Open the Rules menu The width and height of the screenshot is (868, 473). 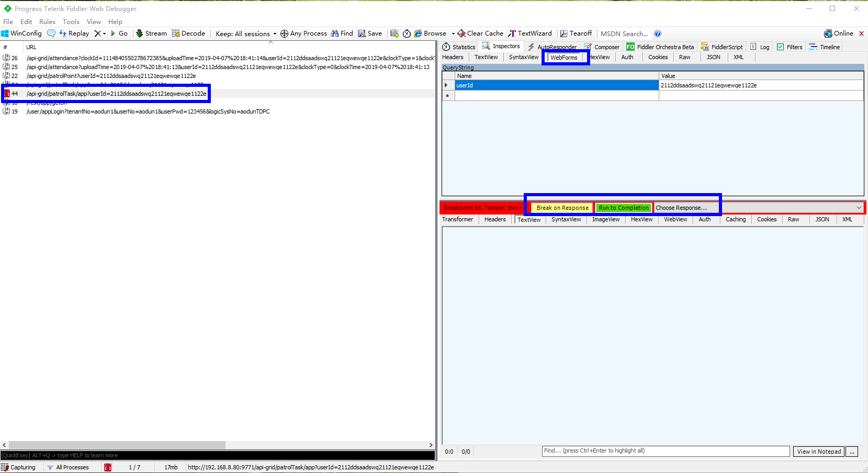coord(47,21)
